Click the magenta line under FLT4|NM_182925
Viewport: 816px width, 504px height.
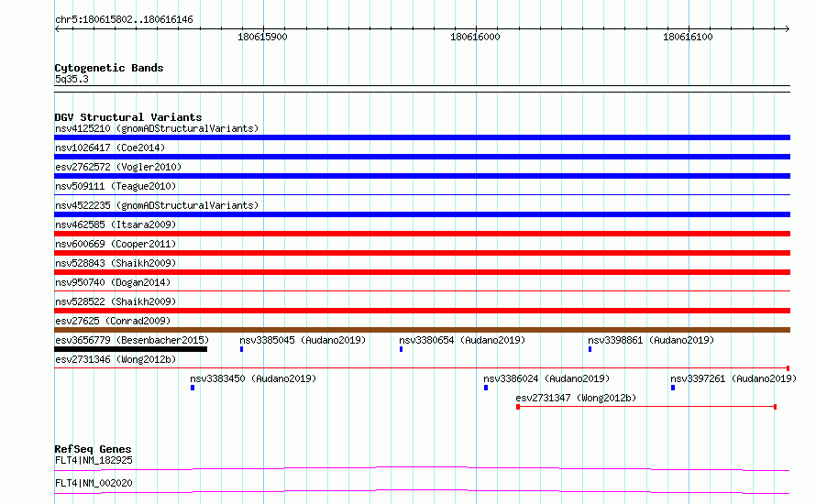click(422, 468)
